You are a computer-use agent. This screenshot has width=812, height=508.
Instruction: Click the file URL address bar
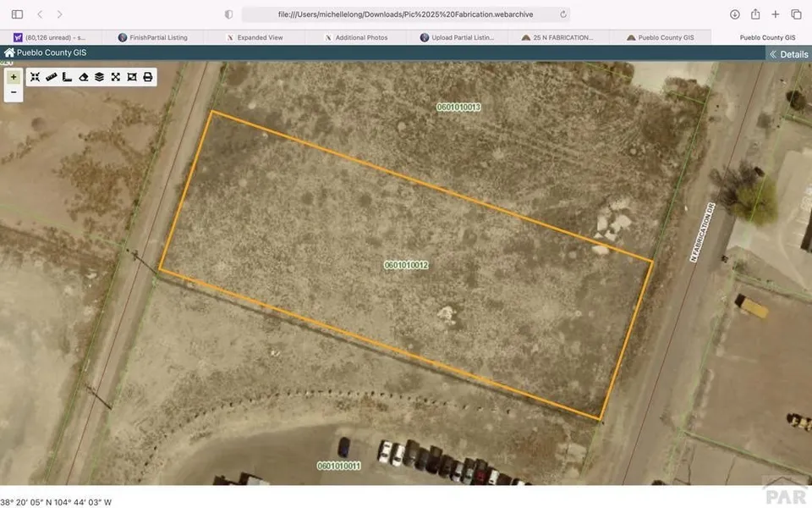(x=406, y=14)
